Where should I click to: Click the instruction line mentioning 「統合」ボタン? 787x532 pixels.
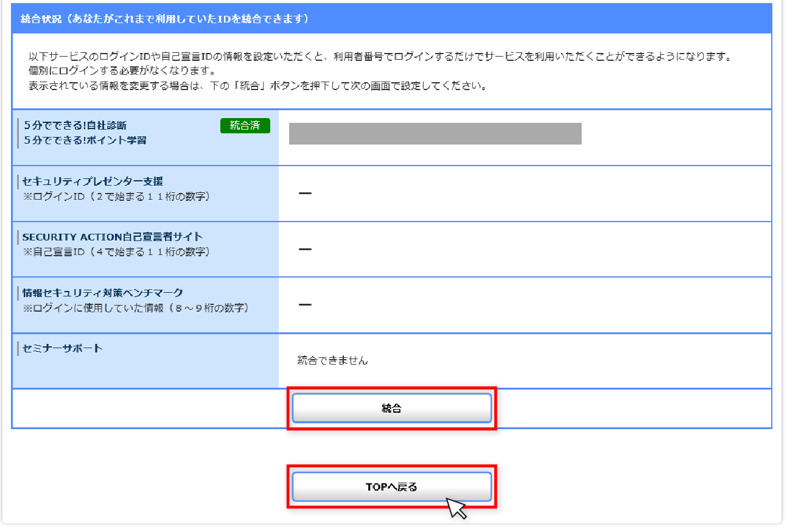pos(257,86)
